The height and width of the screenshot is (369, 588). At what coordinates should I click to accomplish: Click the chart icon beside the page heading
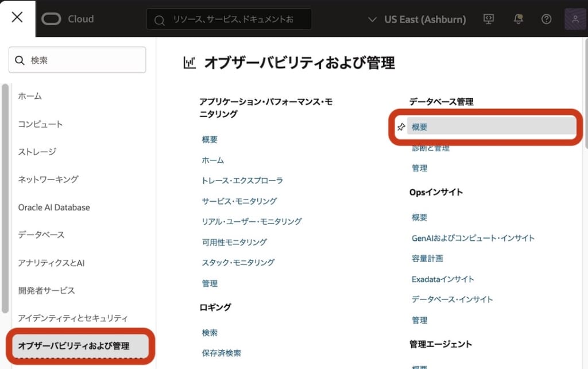pyautogui.click(x=189, y=62)
